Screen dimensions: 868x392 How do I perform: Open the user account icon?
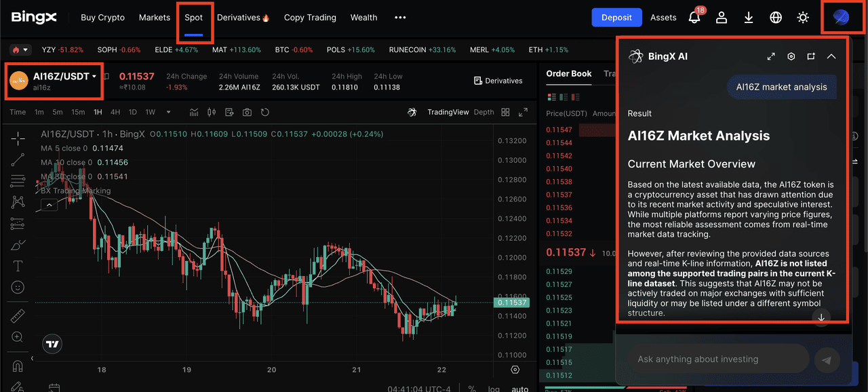722,18
